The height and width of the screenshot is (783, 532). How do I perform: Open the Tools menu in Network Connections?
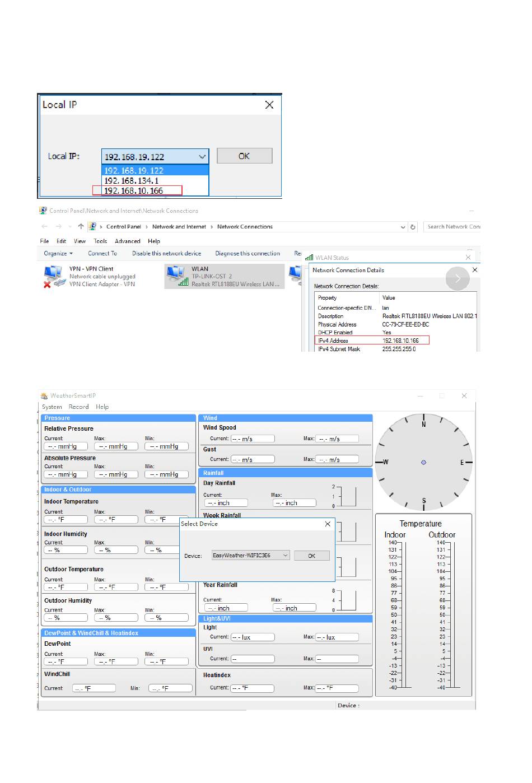100,241
